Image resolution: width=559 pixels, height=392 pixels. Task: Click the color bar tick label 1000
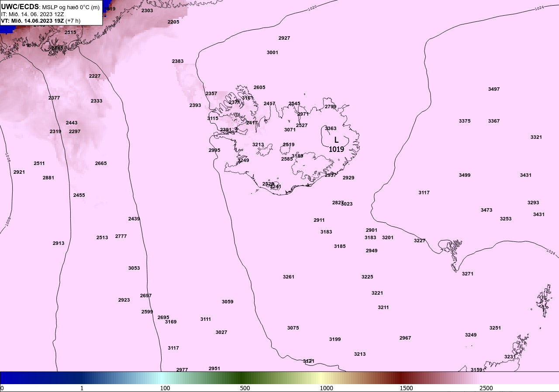pyautogui.click(x=326, y=388)
